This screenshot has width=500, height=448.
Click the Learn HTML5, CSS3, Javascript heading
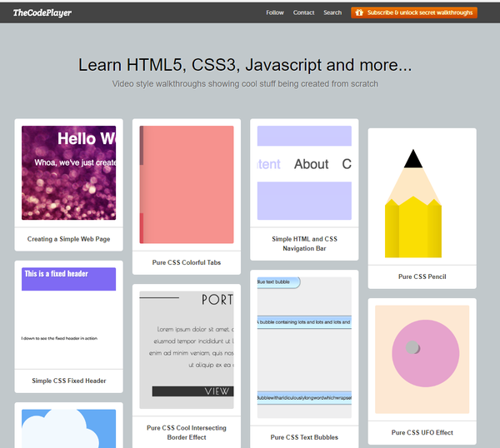point(245,65)
